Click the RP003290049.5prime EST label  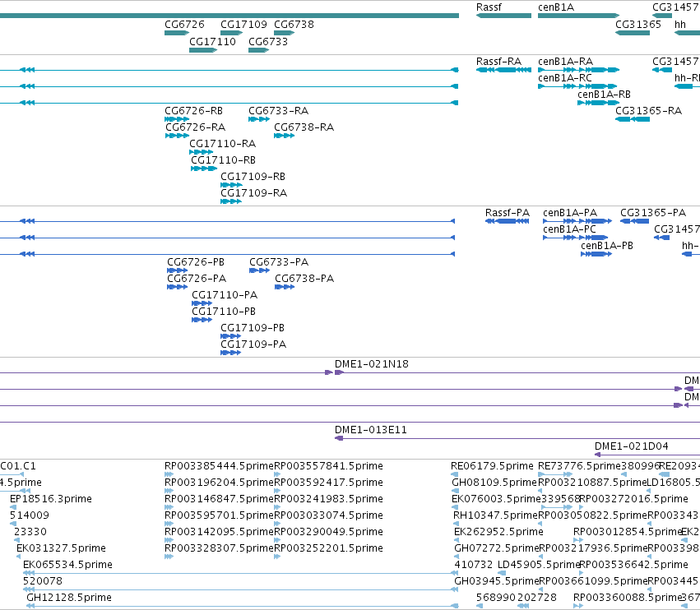(x=328, y=531)
